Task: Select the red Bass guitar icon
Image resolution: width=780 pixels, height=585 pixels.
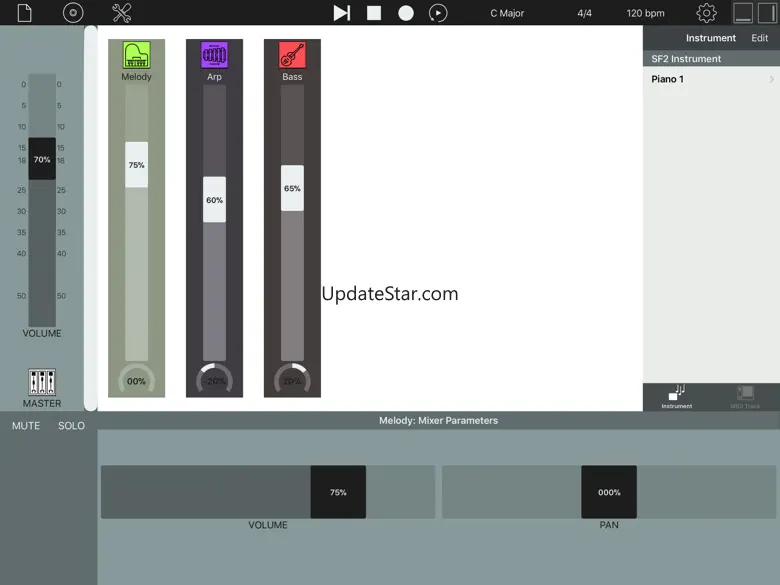Action: click(x=292, y=55)
